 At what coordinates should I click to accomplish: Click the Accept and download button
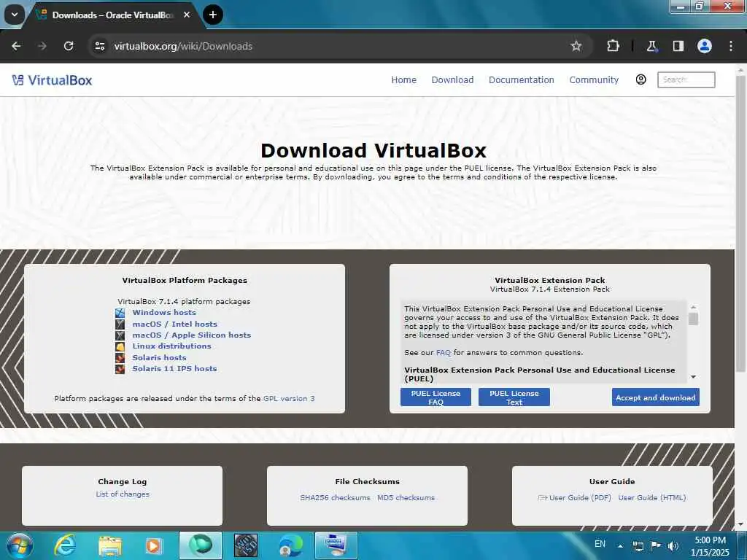tap(656, 397)
